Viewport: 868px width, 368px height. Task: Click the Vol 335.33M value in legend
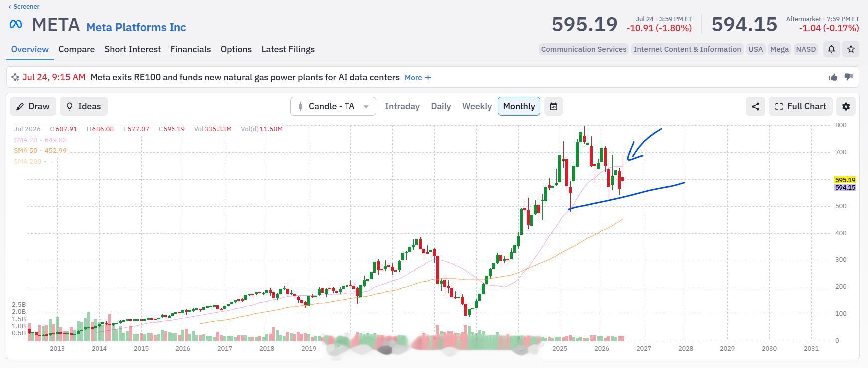coord(213,129)
